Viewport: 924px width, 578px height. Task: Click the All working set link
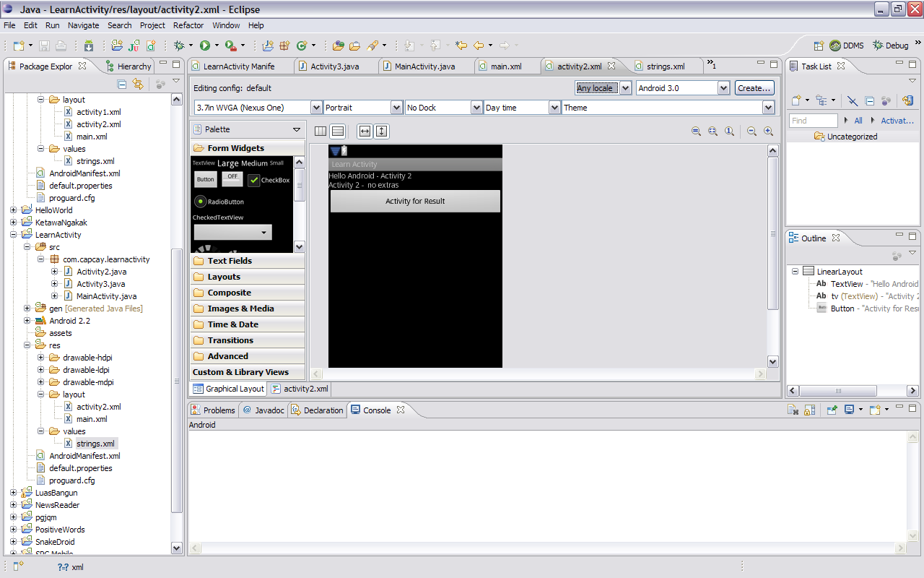[x=858, y=121]
